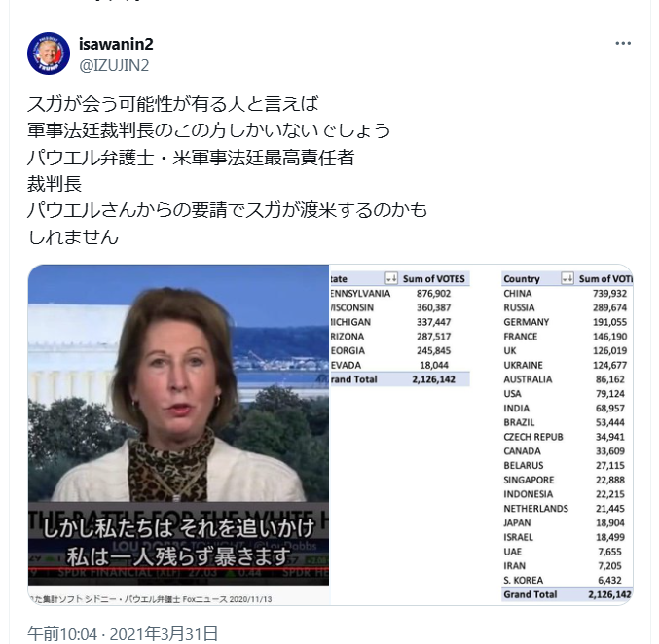Open the @IZUJIN2 handle link

point(114,65)
